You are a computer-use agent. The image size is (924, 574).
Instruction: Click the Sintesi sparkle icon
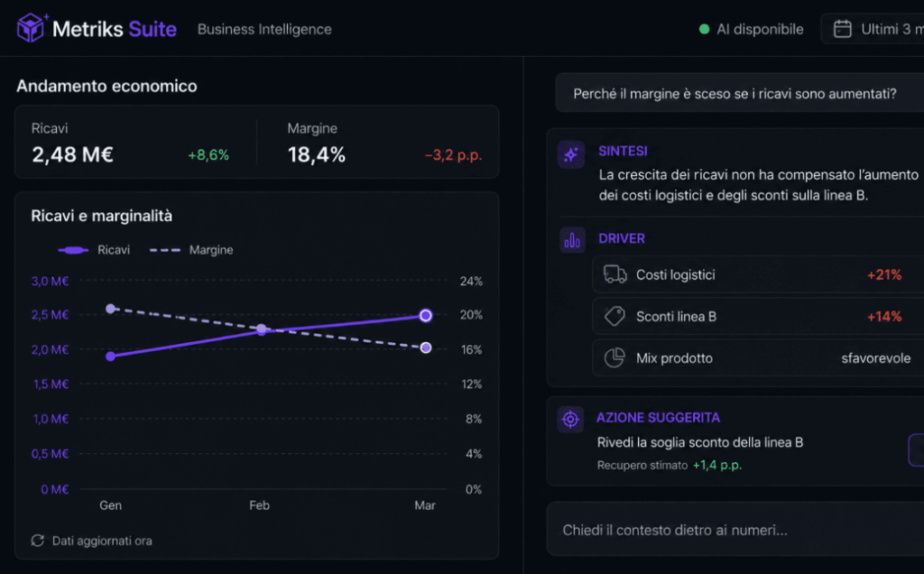[570, 154]
